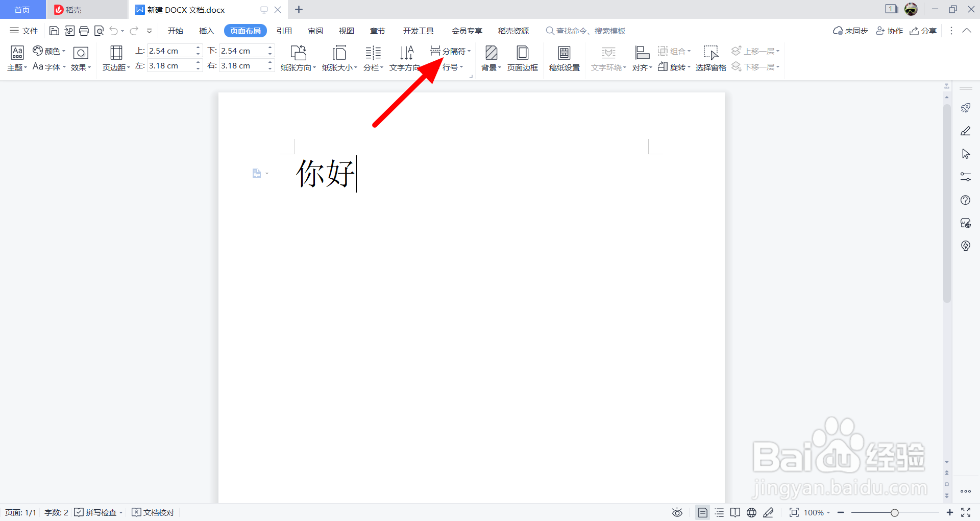Open 分栏 columns button
980x521 pixels.
point(373,59)
